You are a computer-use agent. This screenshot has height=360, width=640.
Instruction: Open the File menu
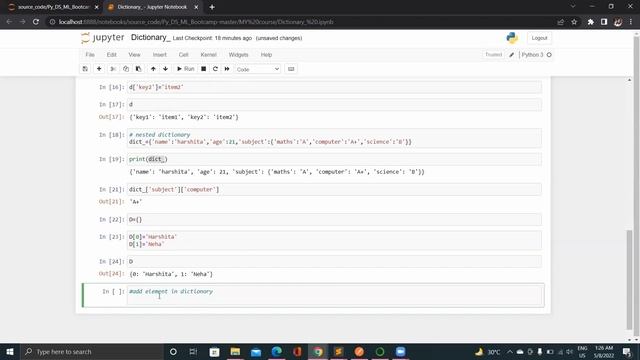(90, 55)
